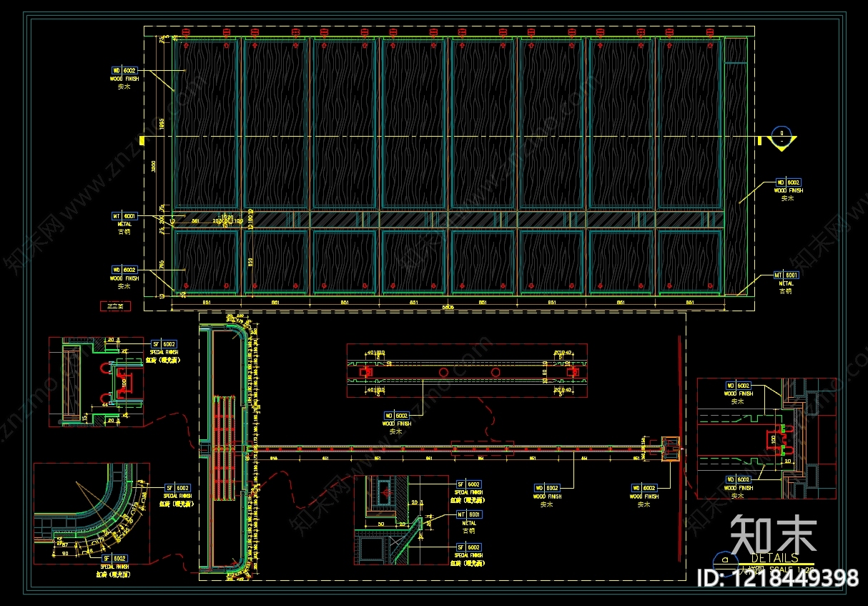Select the 1995 vertical dimension text
This screenshot has width=868, height=606.
pyautogui.click(x=162, y=123)
